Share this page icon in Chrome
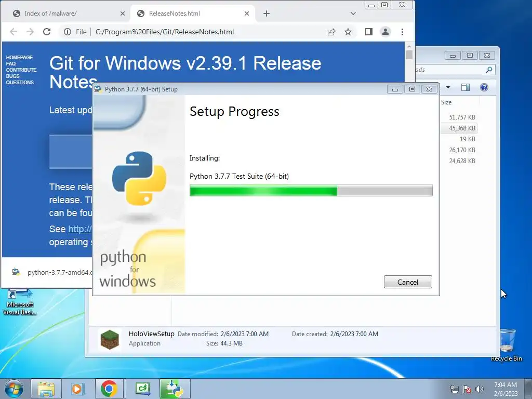 click(x=331, y=32)
